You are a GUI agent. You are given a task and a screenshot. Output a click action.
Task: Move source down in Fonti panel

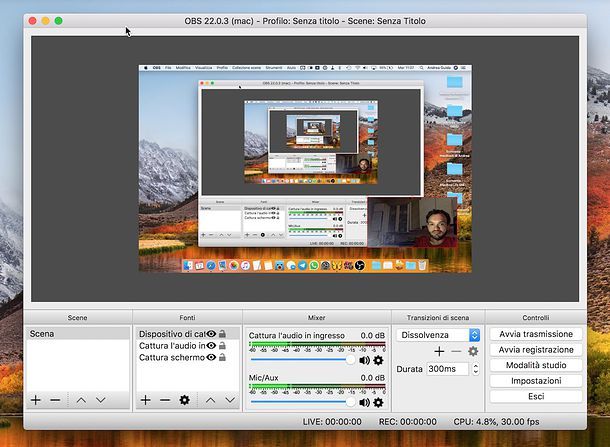(x=230, y=400)
